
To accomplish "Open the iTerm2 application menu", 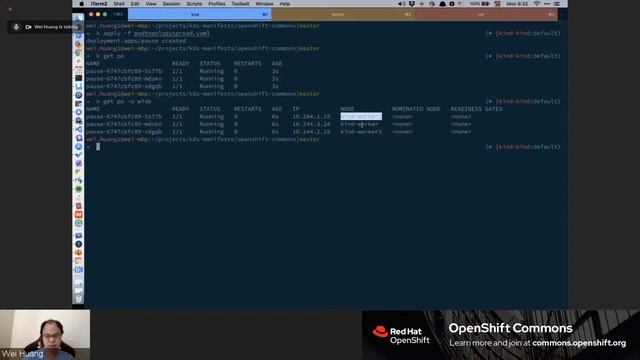I will tap(99, 4).
